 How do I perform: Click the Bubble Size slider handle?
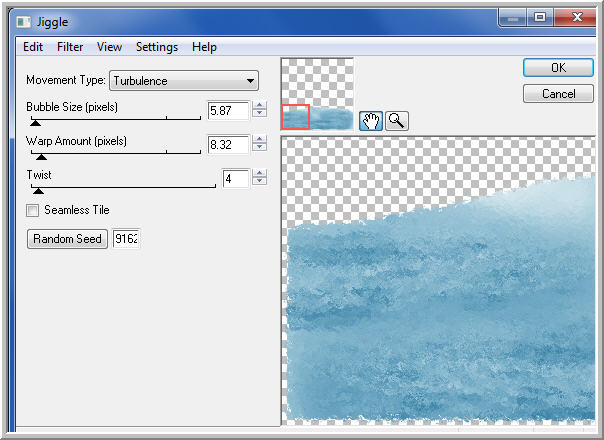35,123
